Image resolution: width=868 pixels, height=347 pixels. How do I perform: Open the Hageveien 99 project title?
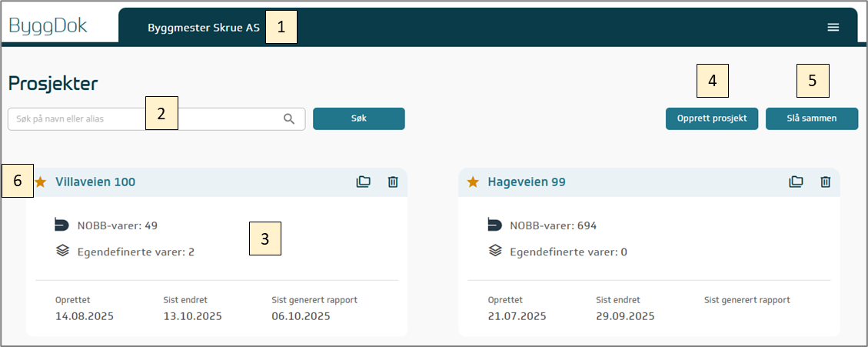527,182
